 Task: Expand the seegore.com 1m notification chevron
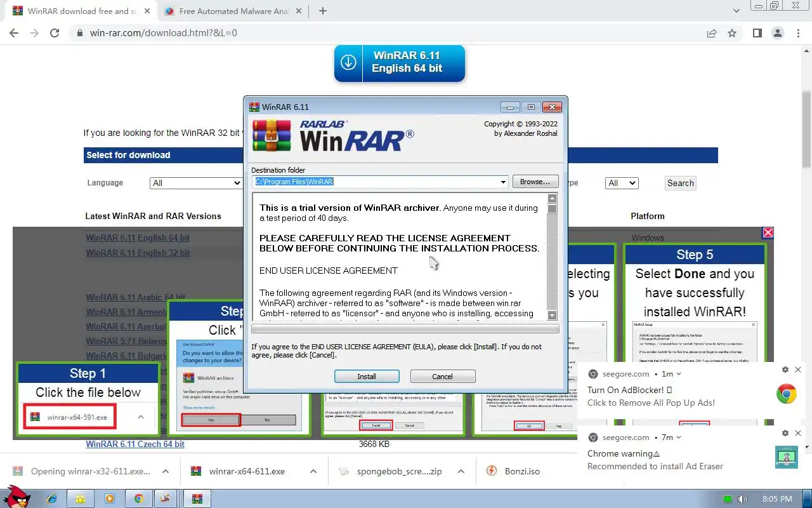pos(679,374)
